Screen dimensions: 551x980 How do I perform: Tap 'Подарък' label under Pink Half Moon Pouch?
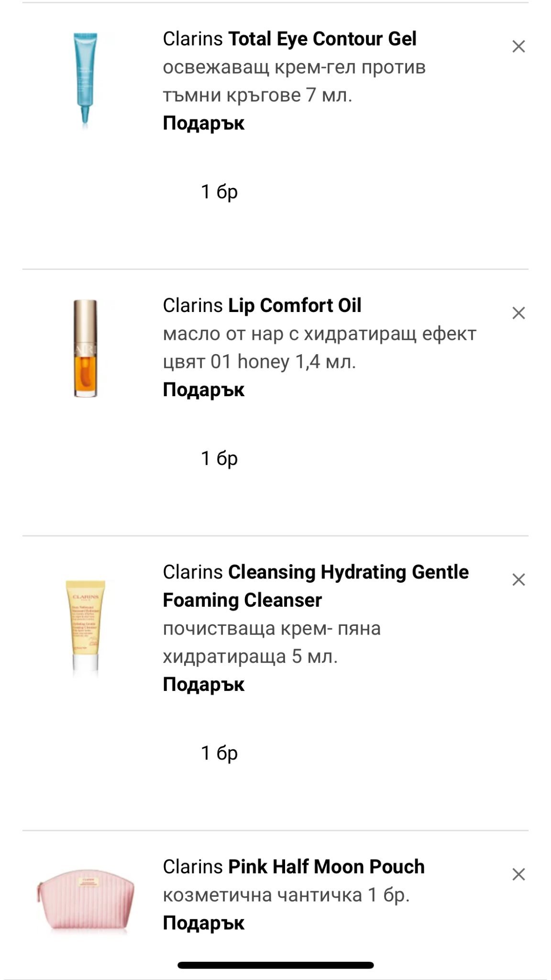[x=203, y=923]
